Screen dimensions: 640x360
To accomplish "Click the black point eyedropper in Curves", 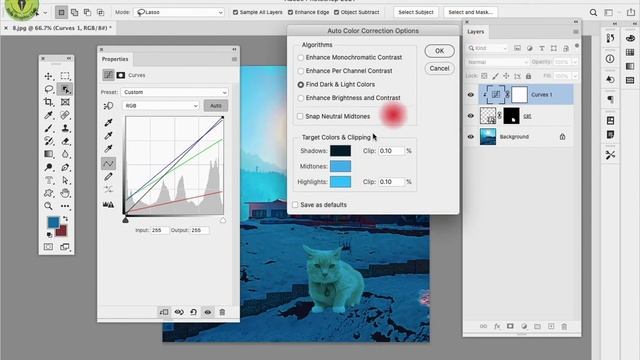I will [x=108, y=122].
